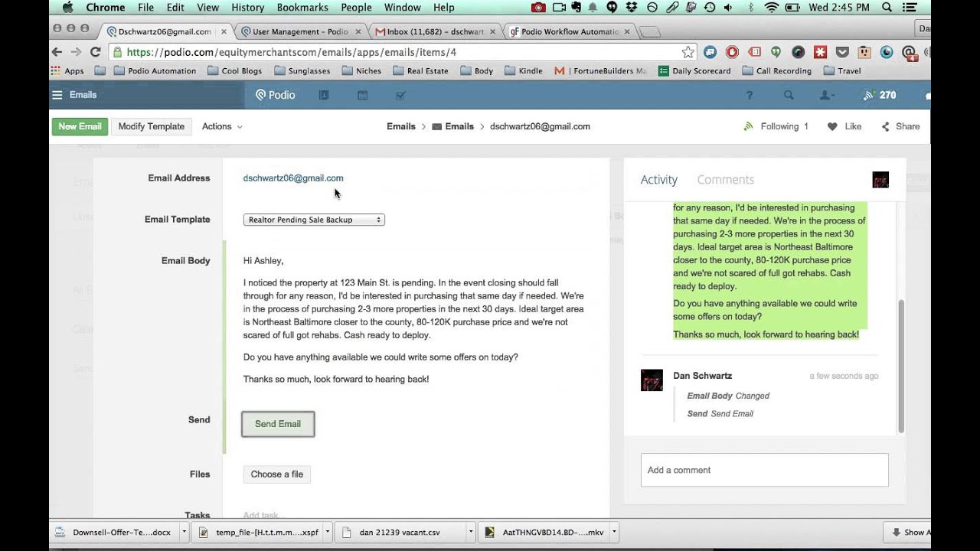Open the Downsell-Offer docx download
Image resolution: width=980 pixels, height=551 pixels.
tap(115, 532)
